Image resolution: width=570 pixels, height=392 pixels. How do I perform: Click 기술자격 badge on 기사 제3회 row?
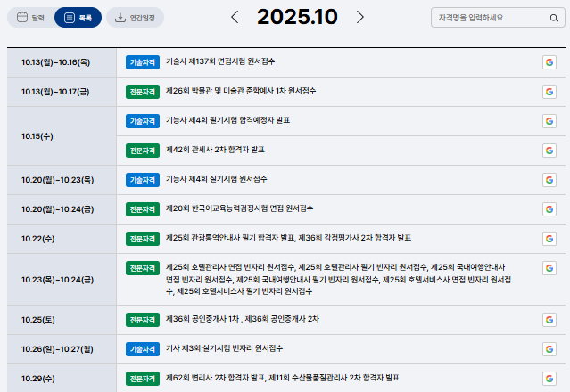(x=143, y=349)
